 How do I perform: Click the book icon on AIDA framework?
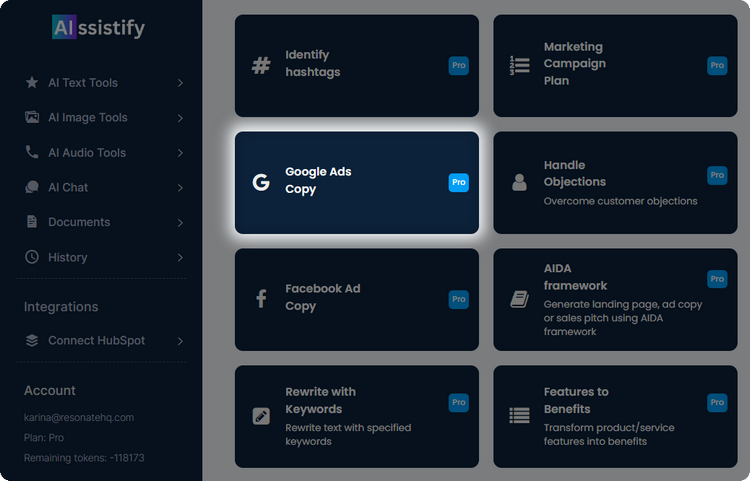pyautogui.click(x=519, y=299)
